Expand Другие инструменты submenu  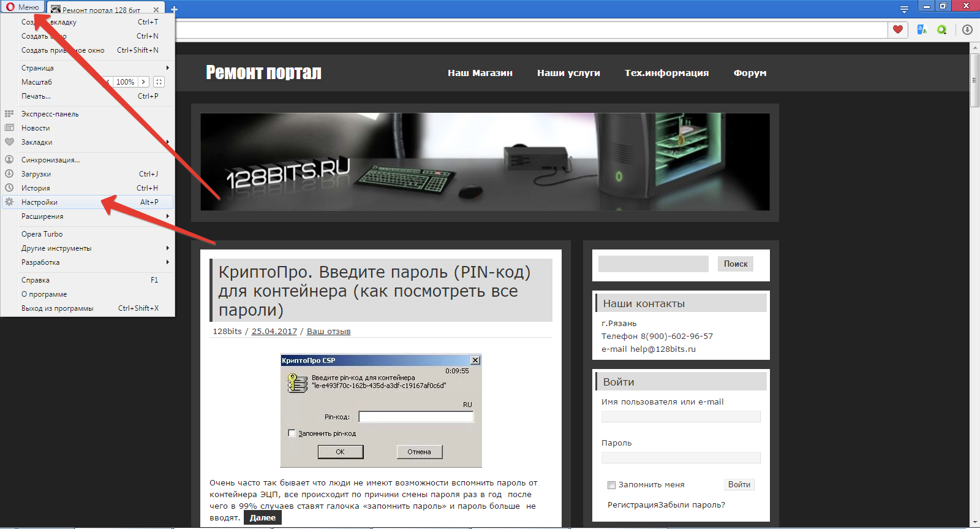click(x=88, y=248)
